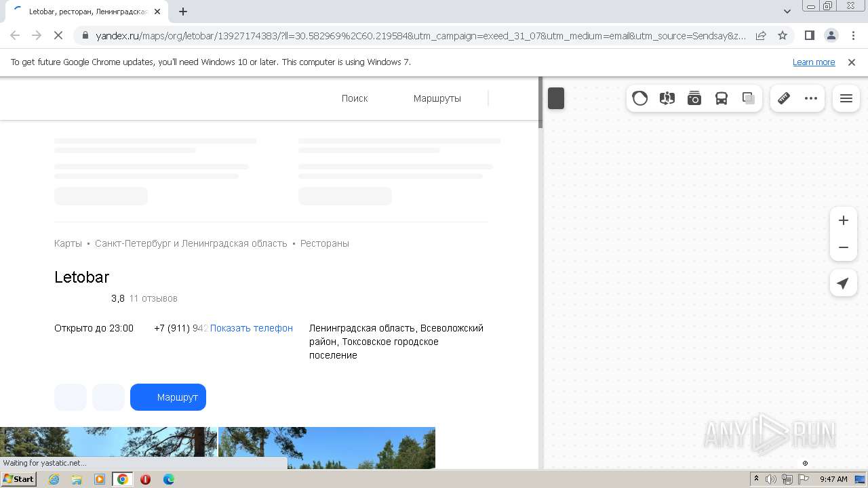The width and height of the screenshot is (868, 488).
Task: Stop loading the page
Action: (58, 35)
